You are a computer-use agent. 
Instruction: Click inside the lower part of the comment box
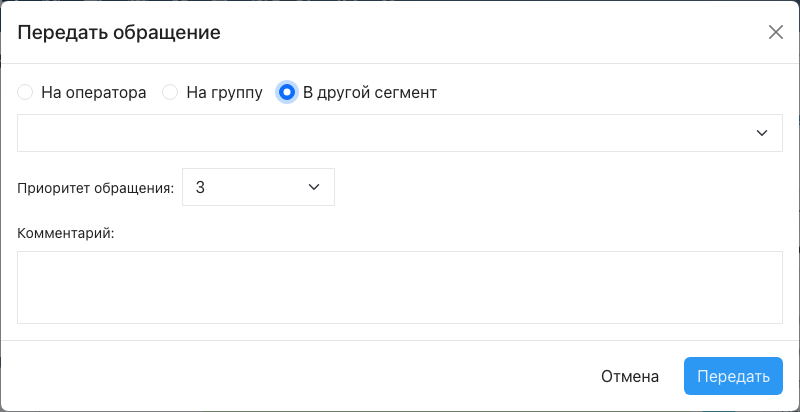click(399, 308)
